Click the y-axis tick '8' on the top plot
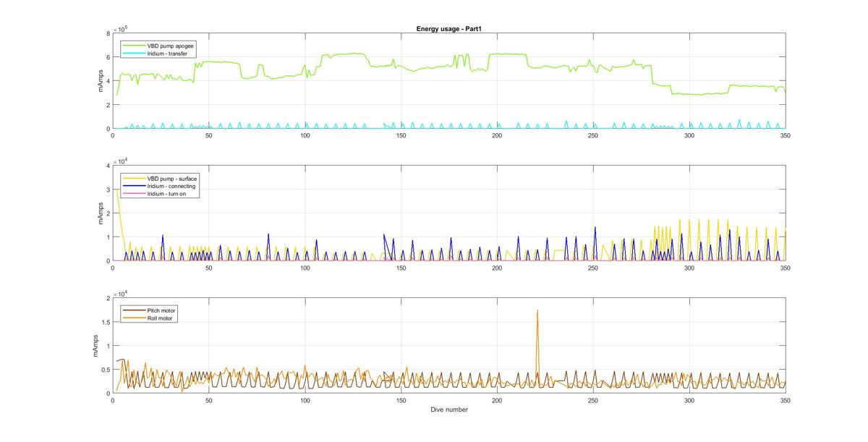Image resolution: width=868 pixels, height=442 pixels. click(x=108, y=33)
